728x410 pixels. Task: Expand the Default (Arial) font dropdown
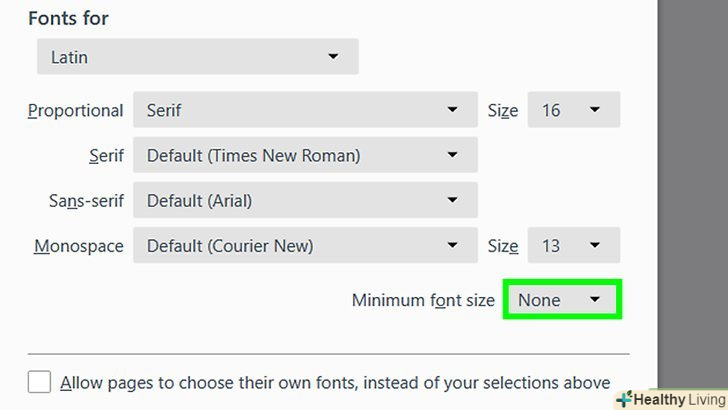click(305, 200)
